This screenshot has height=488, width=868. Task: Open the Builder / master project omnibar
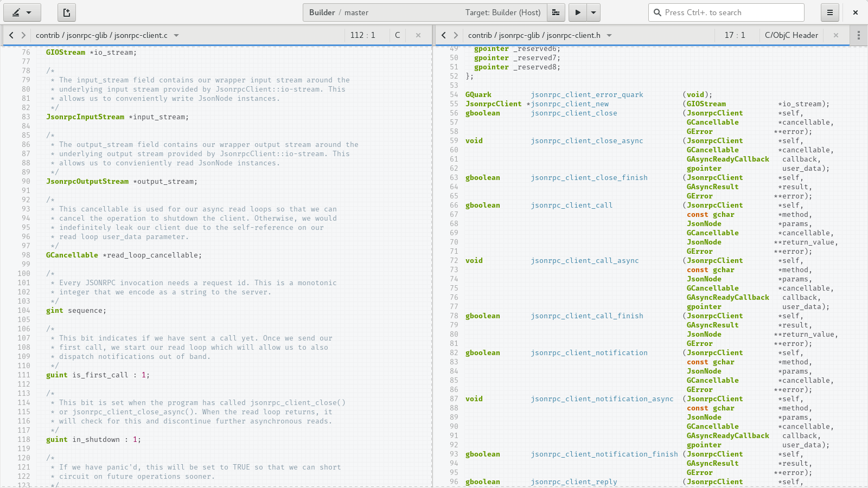(424, 12)
